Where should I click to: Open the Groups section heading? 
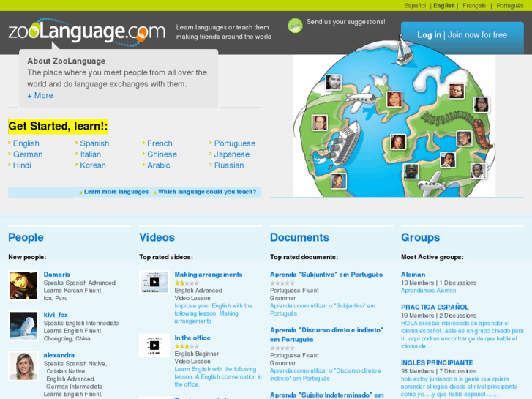tap(420, 237)
